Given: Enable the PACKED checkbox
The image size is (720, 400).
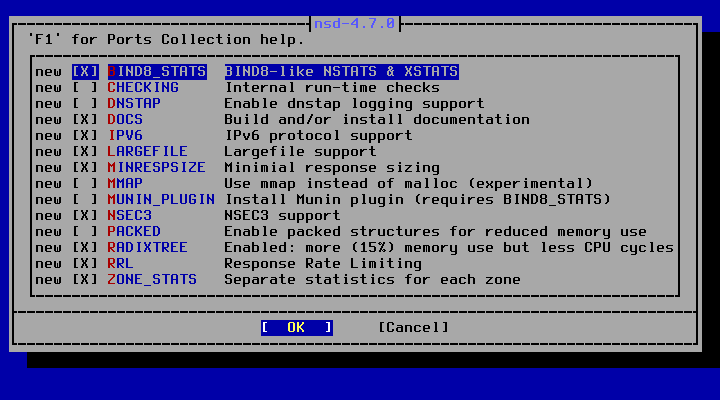Looking at the screenshot, I should point(85,231).
